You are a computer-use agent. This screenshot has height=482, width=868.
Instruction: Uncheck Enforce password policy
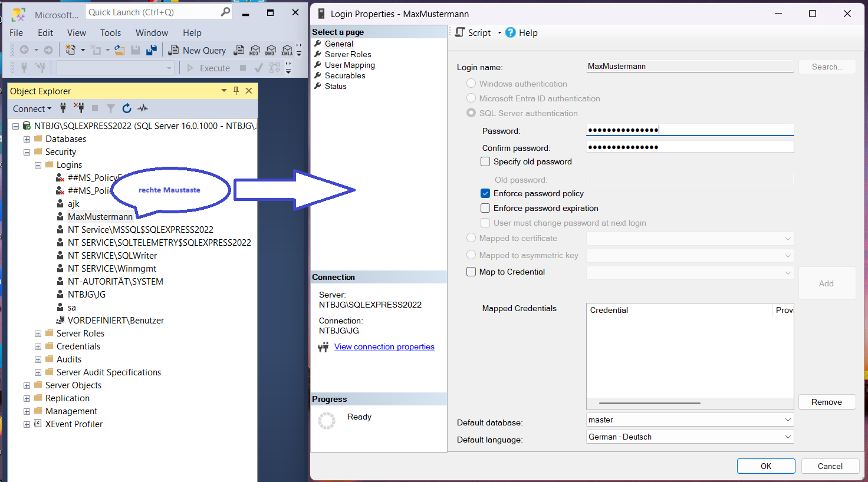[485, 193]
